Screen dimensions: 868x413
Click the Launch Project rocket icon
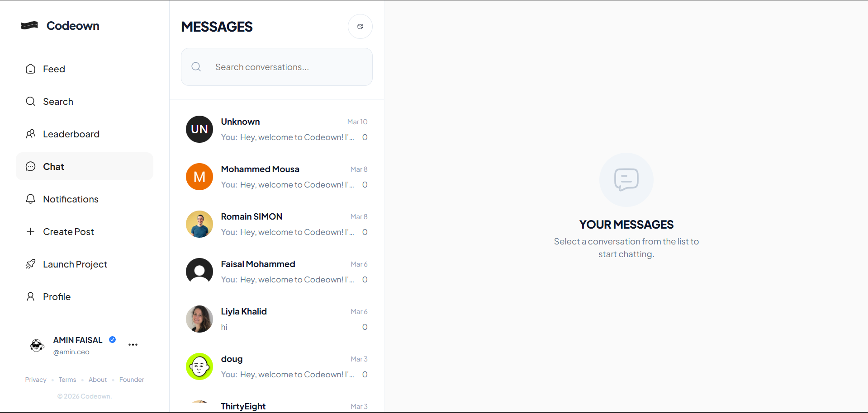[x=30, y=264]
